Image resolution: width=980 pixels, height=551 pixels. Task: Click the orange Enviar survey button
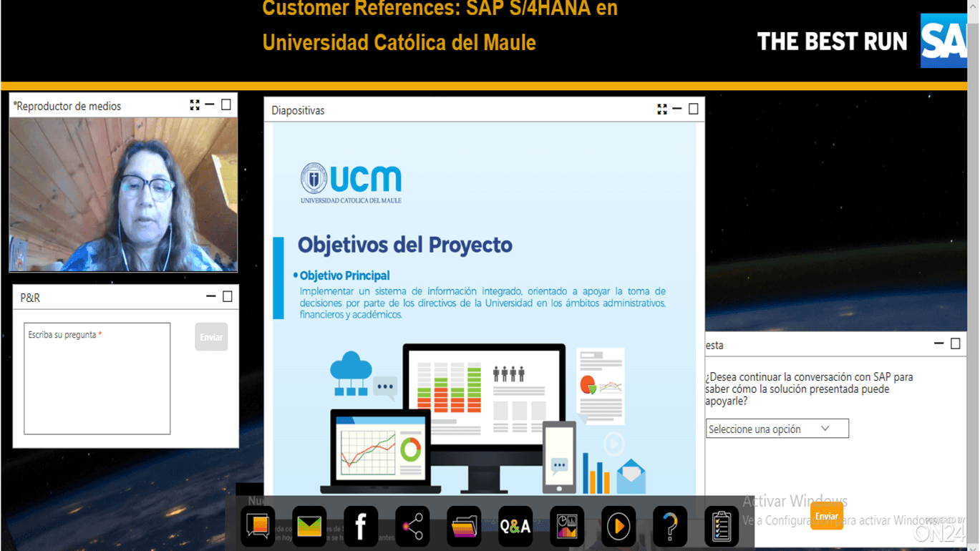826,516
